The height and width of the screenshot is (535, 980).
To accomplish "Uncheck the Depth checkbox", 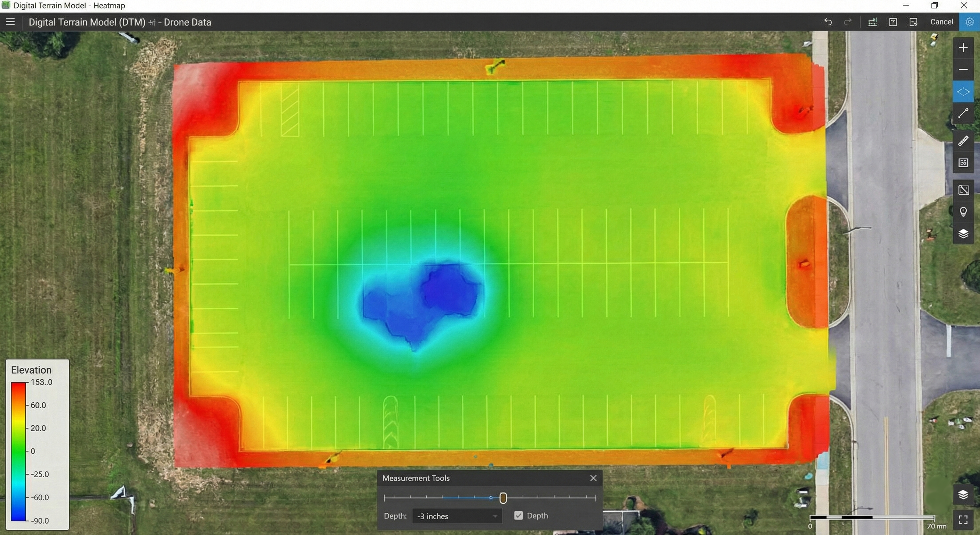I will (518, 515).
